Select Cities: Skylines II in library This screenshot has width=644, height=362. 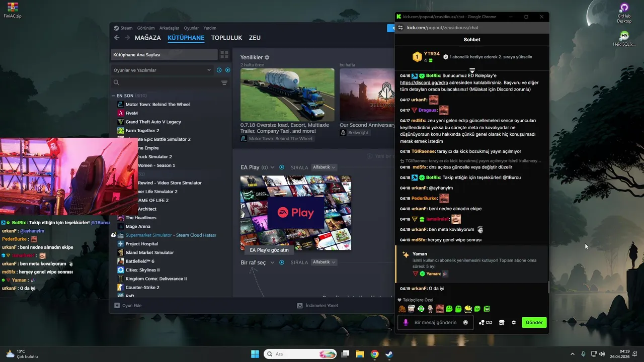pyautogui.click(x=142, y=270)
